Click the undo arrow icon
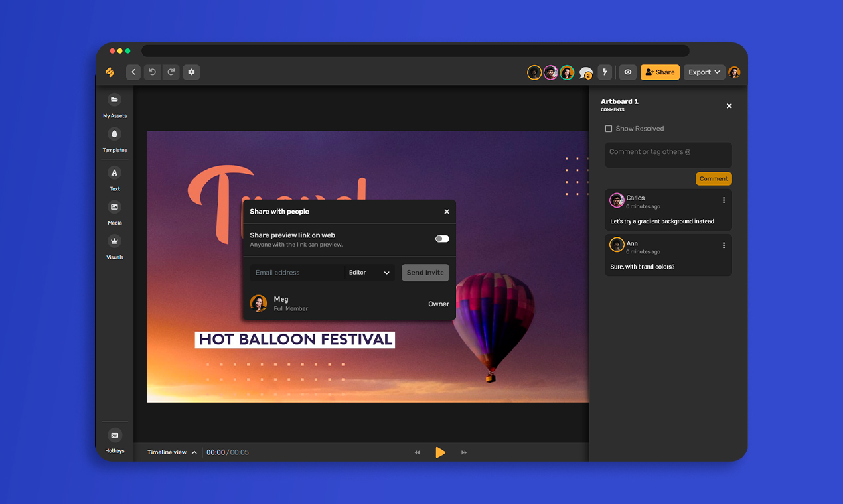 click(x=152, y=72)
